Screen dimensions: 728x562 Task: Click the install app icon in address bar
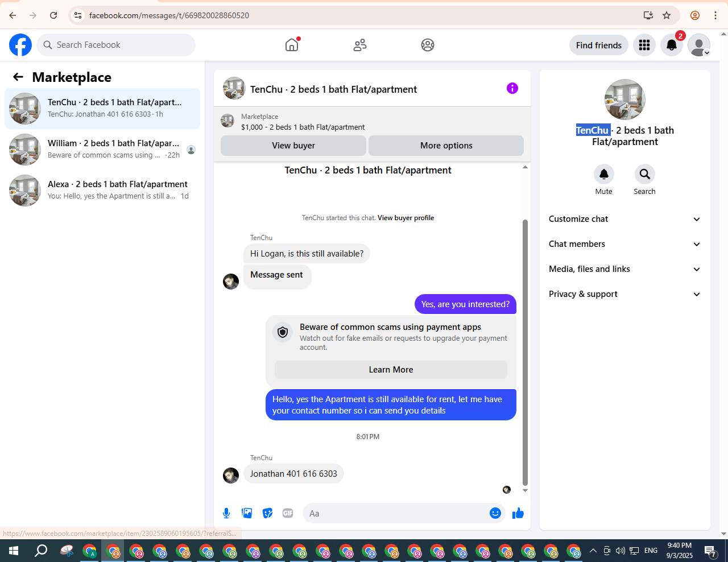(648, 15)
